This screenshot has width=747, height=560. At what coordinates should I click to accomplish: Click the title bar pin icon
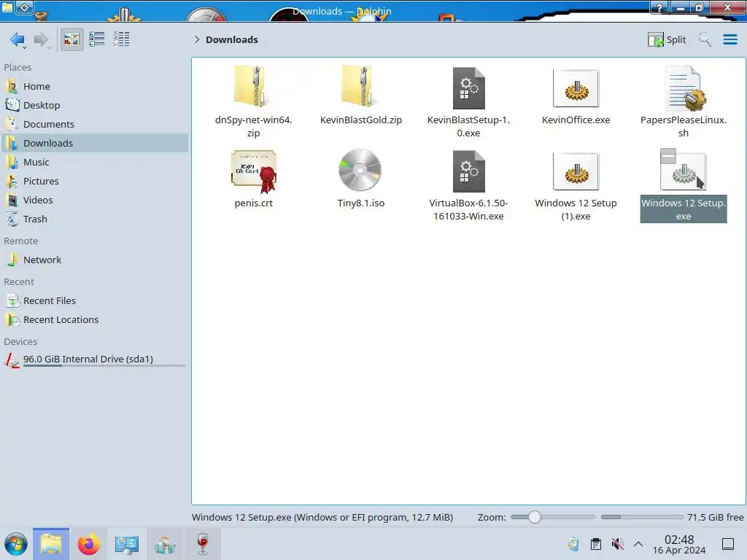pos(25,7)
